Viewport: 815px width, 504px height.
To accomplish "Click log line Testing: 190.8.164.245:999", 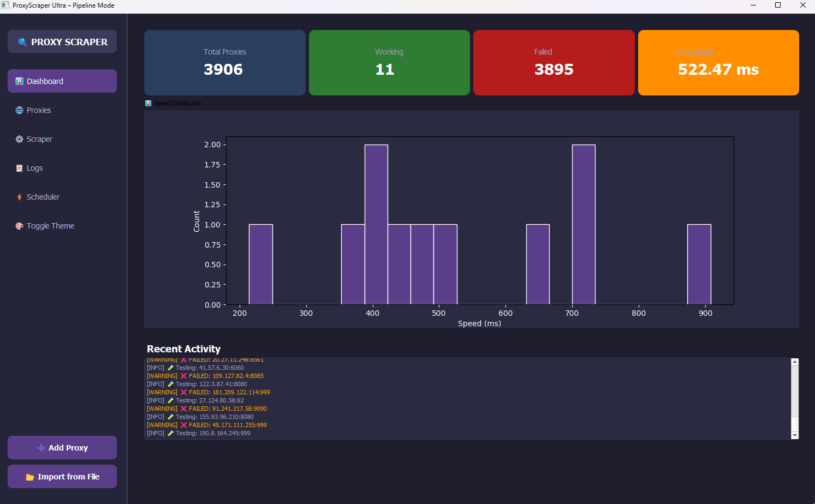I will (x=199, y=433).
